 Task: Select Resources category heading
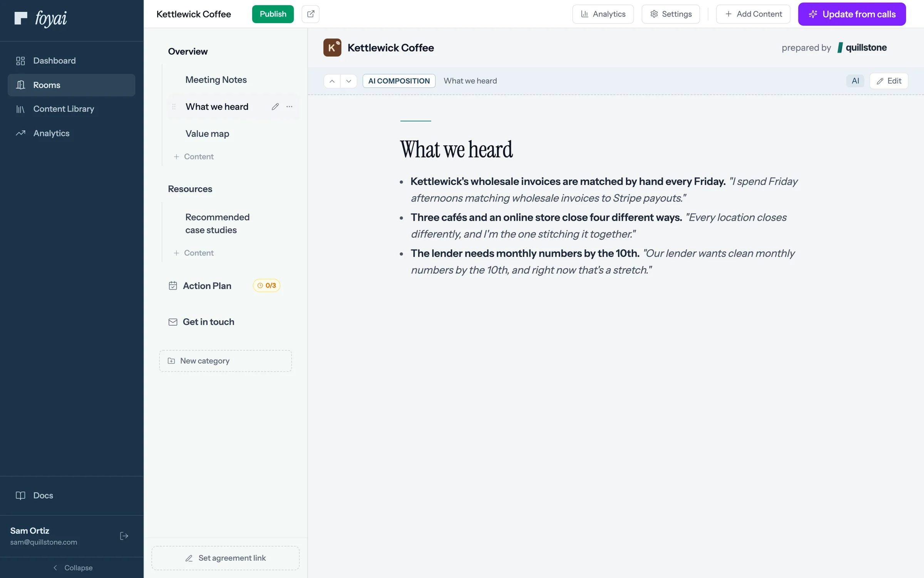190,189
